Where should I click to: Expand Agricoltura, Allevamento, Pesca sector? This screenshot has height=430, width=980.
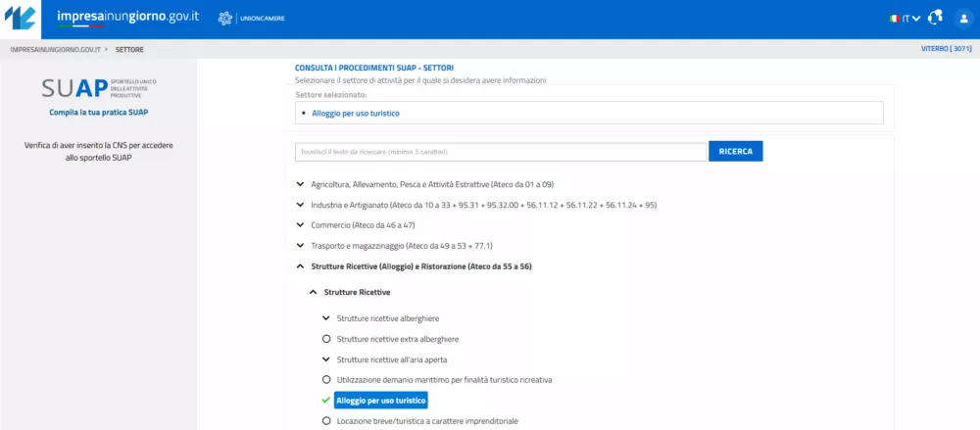pos(300,184)
